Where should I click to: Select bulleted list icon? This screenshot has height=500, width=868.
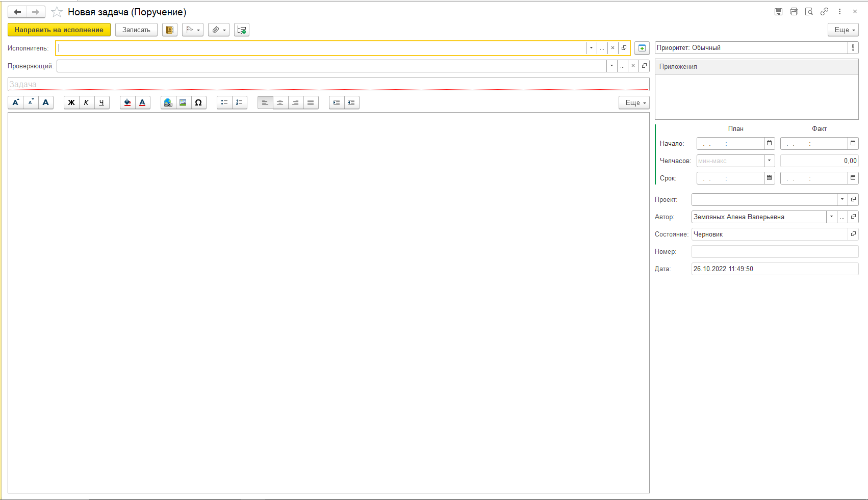point(224,102)
